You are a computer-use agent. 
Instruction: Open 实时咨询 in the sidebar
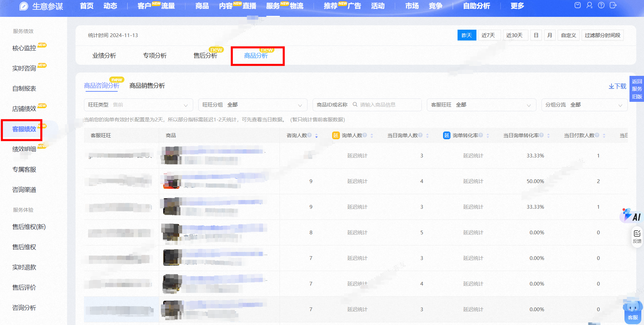[x=24, y=68]
